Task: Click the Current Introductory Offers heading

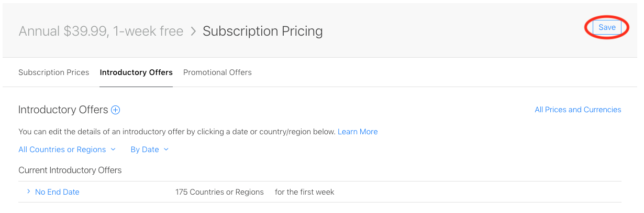Action: click(70, 171)
